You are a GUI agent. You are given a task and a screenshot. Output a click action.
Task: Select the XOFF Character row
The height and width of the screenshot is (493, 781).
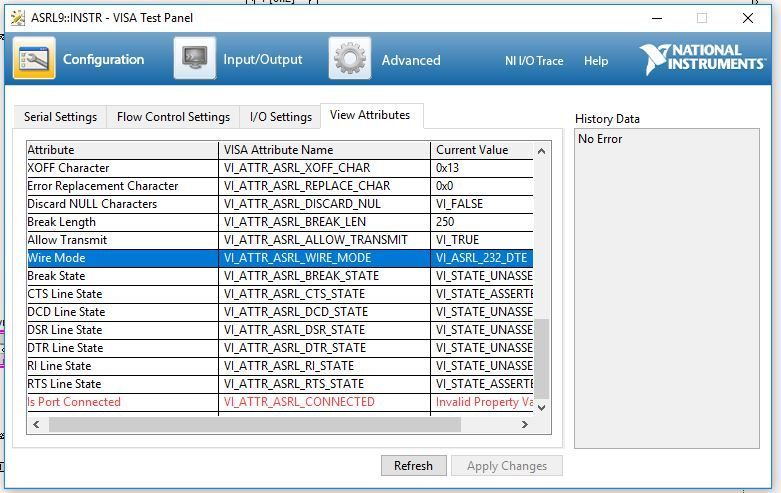[x=280, y=168]
